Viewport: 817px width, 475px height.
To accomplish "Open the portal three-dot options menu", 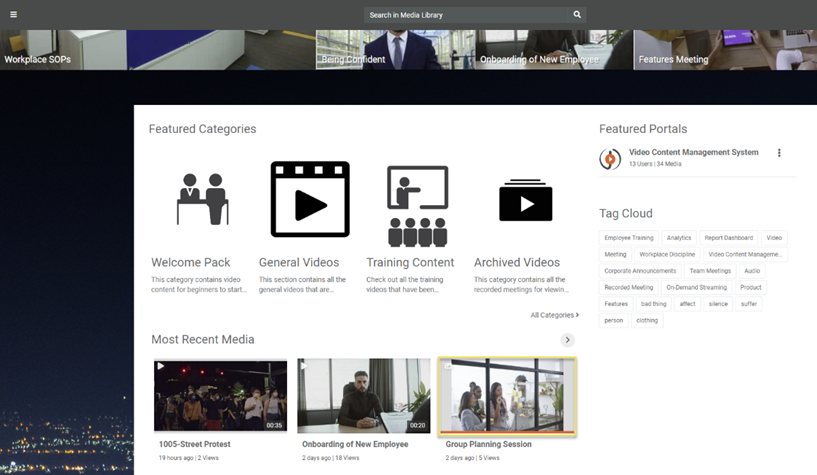I will click(x=779, y=153).
